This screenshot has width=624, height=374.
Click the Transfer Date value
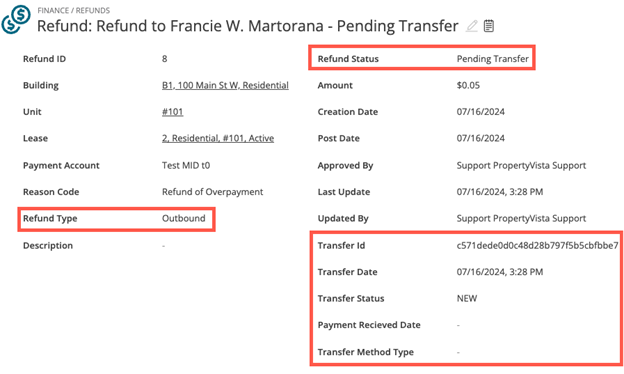[500, 272]
